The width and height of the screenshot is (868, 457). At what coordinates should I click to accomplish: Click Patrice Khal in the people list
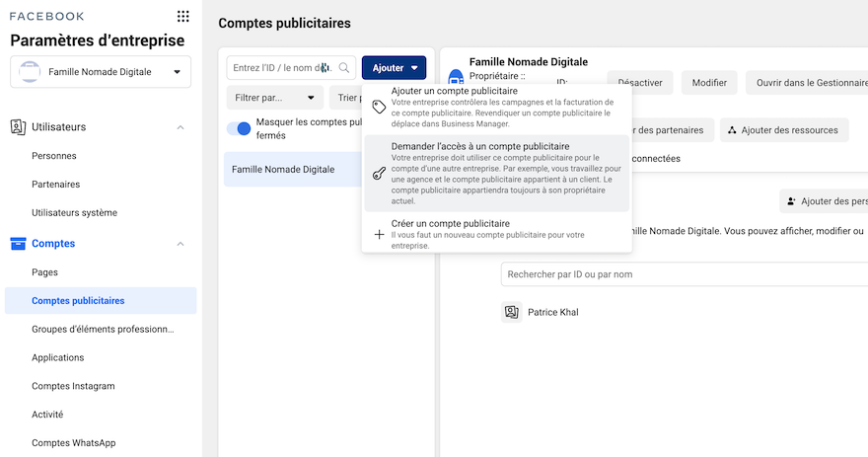pyautogui.click(x=553, y=312)
